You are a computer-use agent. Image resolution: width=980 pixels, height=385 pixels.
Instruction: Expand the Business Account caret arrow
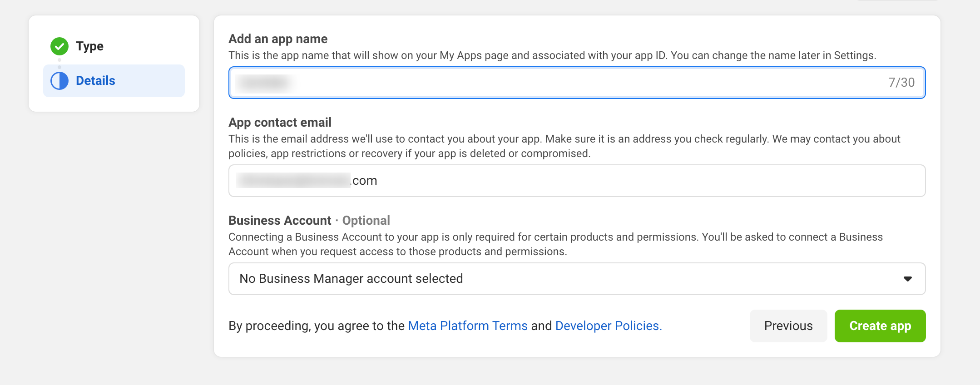[x=907, y=279]
